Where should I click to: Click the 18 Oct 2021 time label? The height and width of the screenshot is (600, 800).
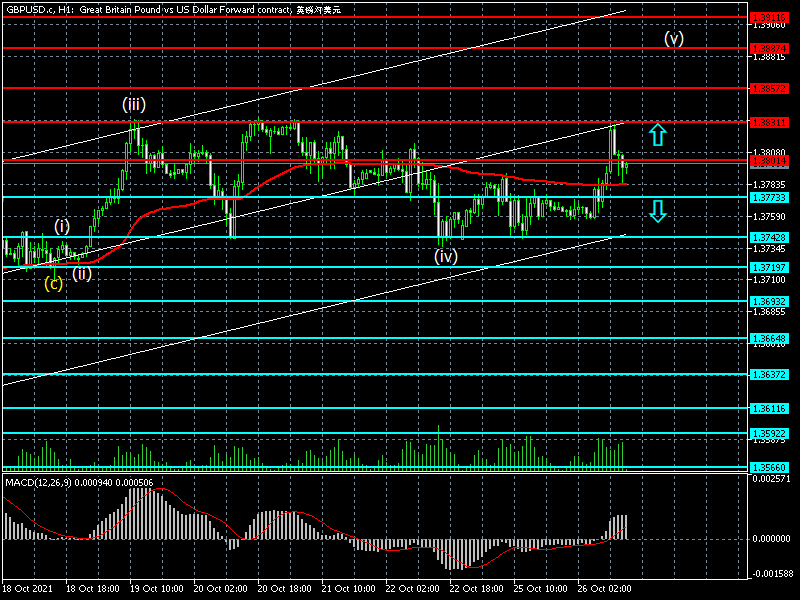[x=27, y=588]
